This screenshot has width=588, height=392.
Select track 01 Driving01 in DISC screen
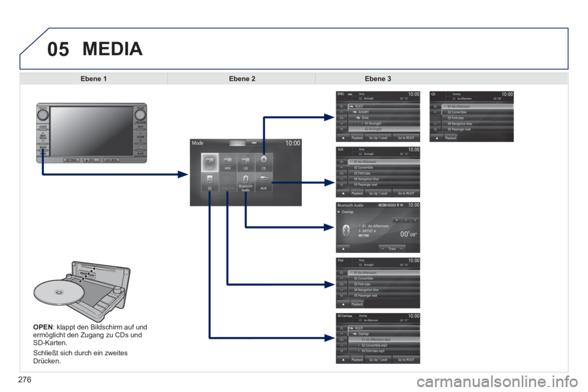(x=384, y=123)
